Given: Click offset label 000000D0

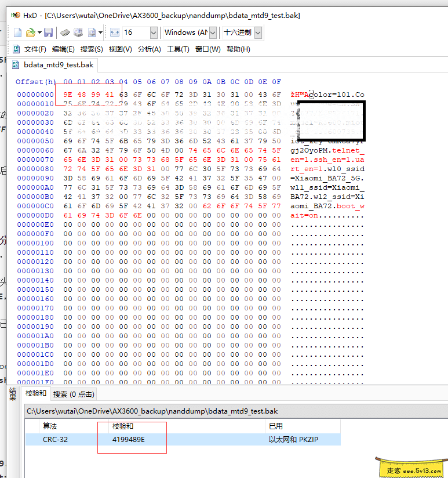Looking at the screenshot, I should (35, 215).
